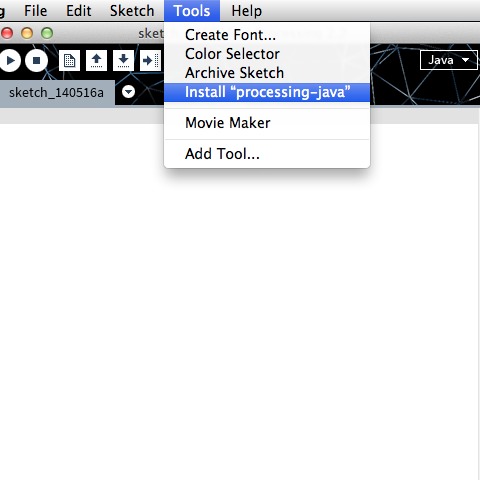Open the Sketch menu

coord(132,11)
